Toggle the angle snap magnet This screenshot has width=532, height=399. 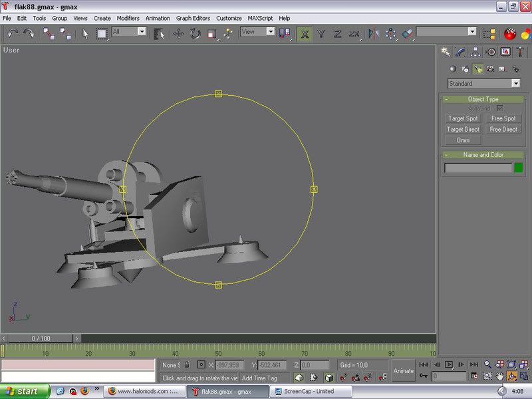(x=355, y=377)
